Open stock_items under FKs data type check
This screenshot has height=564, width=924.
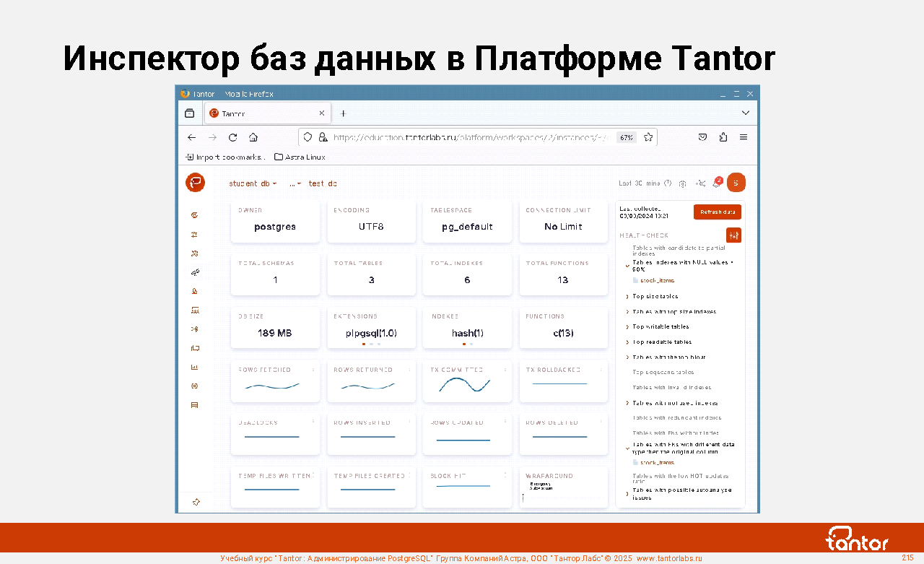pos(657,462)
